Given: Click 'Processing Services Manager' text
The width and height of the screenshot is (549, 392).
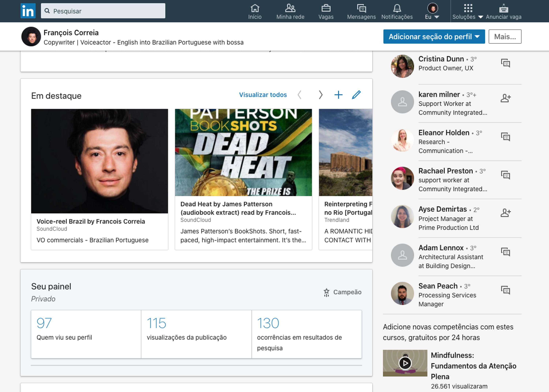Looking at the screenshot, I should tap(447, 300).
